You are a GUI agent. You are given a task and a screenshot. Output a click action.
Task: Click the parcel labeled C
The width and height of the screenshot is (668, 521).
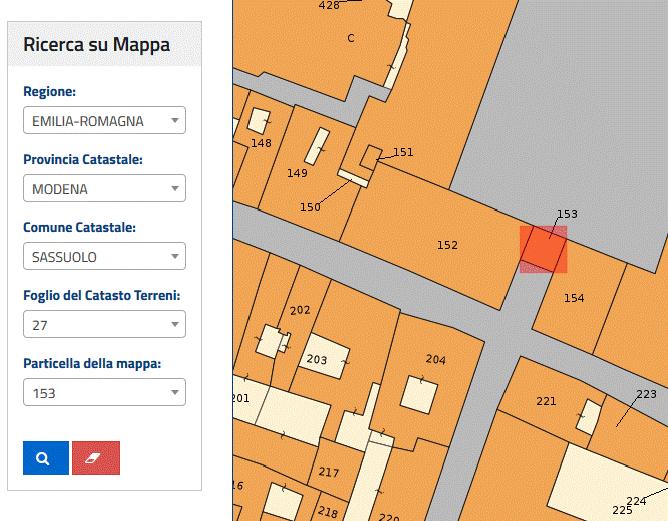point(351,38)
